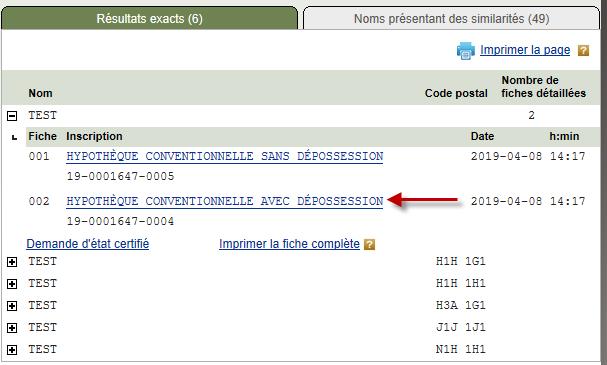This screenshot has width=607, height=365.
Task: Click the Nom column header
Action: (x=40, y=93)
